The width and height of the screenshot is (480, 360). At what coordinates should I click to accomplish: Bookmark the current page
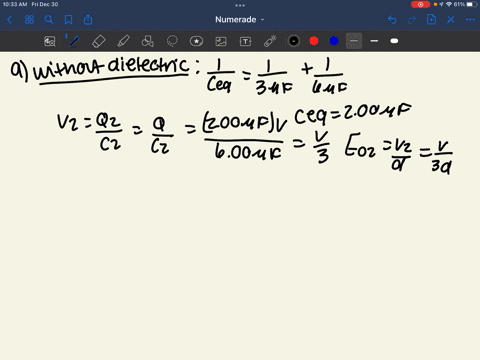[68, 20]
